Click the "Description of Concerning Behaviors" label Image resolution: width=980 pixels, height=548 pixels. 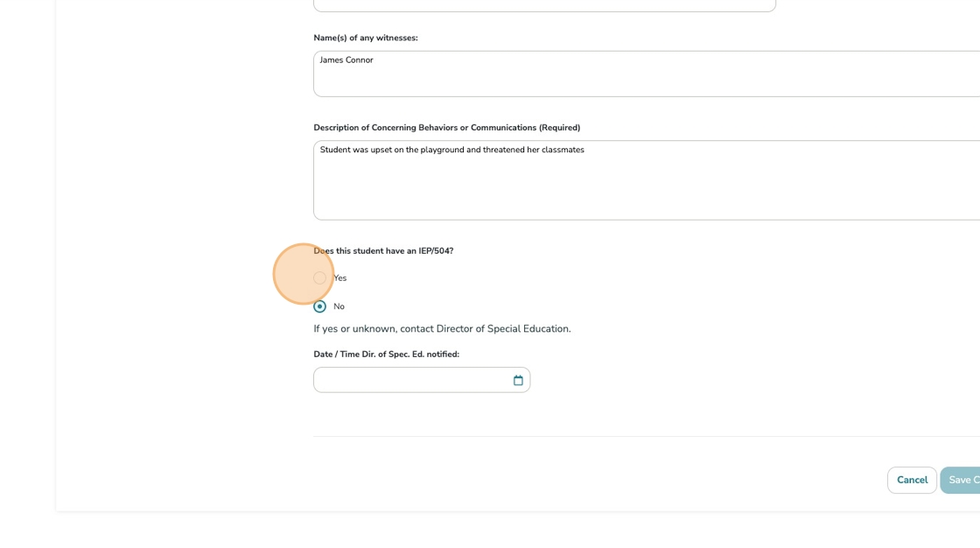click(446, 128)
